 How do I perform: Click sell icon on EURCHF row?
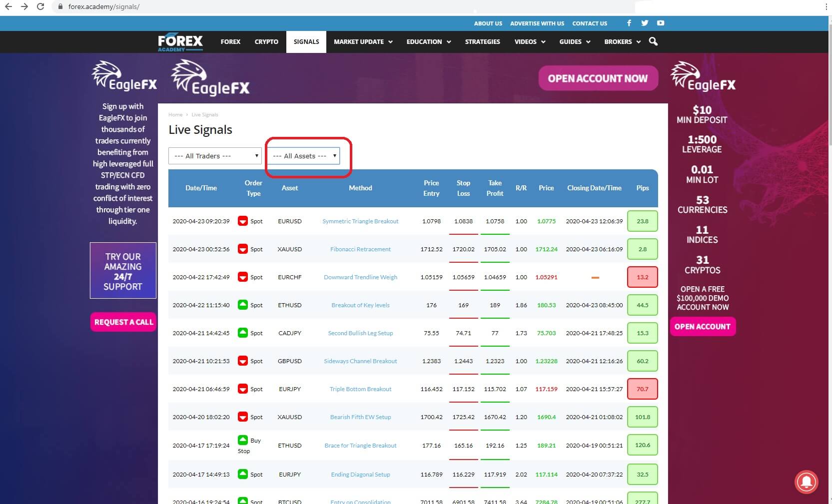243,277
